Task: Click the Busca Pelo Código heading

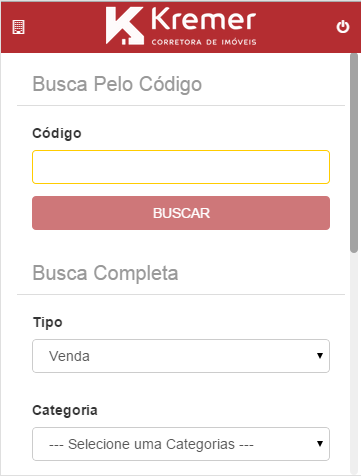Action: pos(117,84)
